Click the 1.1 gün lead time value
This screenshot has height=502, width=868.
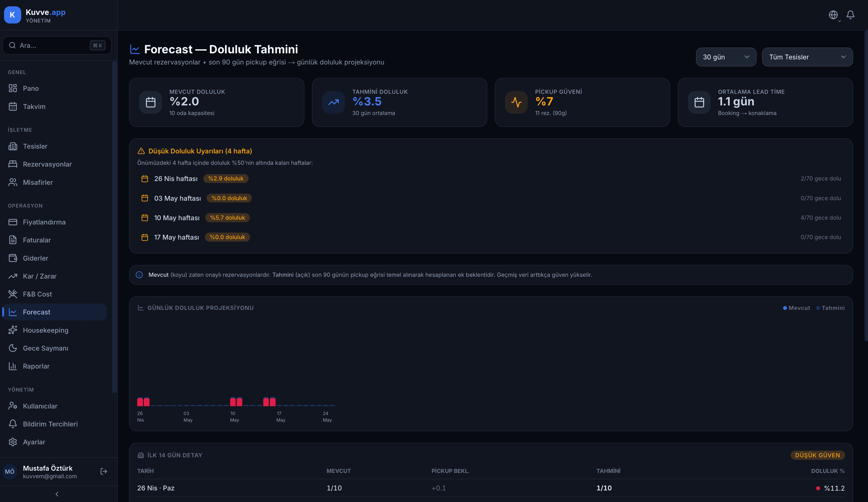tap(736, 102)
